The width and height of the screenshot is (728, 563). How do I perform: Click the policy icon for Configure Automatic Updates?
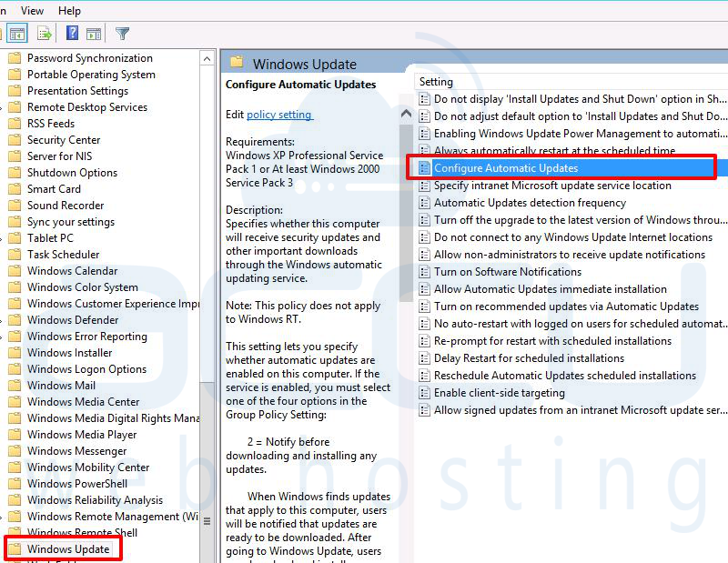(x=424, y=168)
